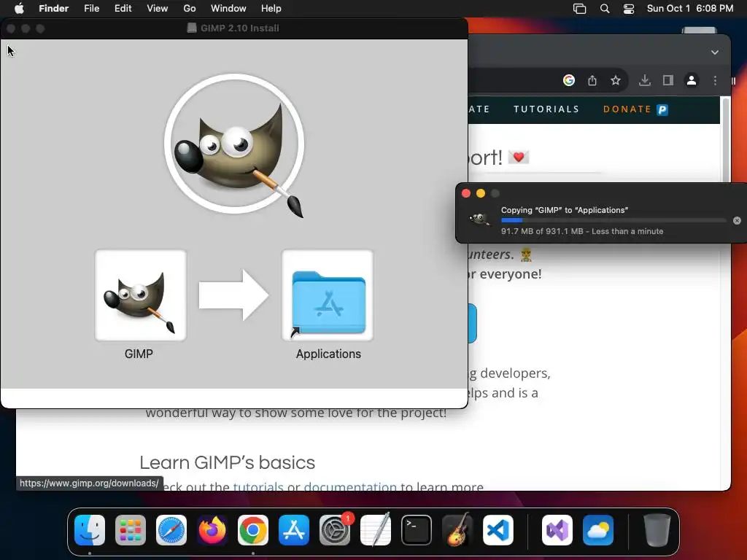This screenshot has height=560, width=747.
Task: Launch Firefox from the Dock
Action: click(x=212, y=530)
